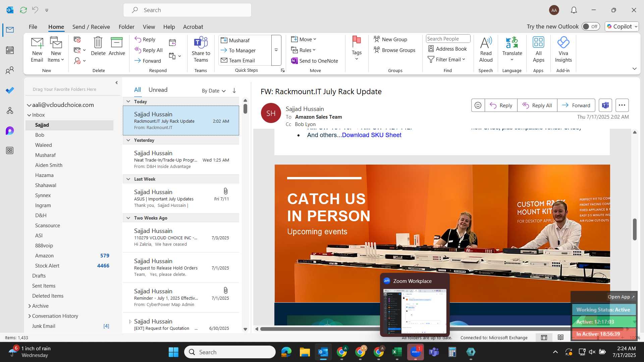Click the Read Aloud icon

click(x=486, y=50)
